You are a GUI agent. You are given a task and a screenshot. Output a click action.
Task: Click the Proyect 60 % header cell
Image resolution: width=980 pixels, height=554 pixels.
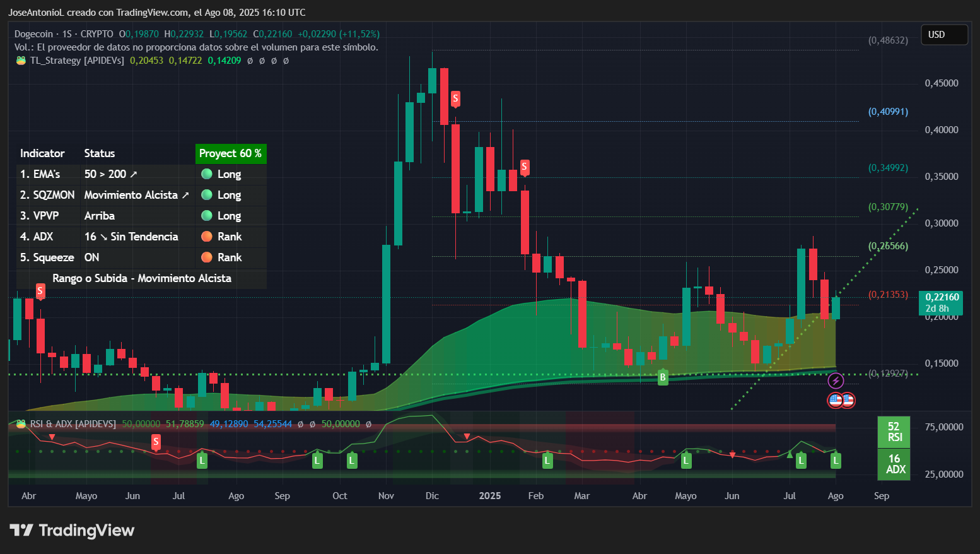(231, 153)
